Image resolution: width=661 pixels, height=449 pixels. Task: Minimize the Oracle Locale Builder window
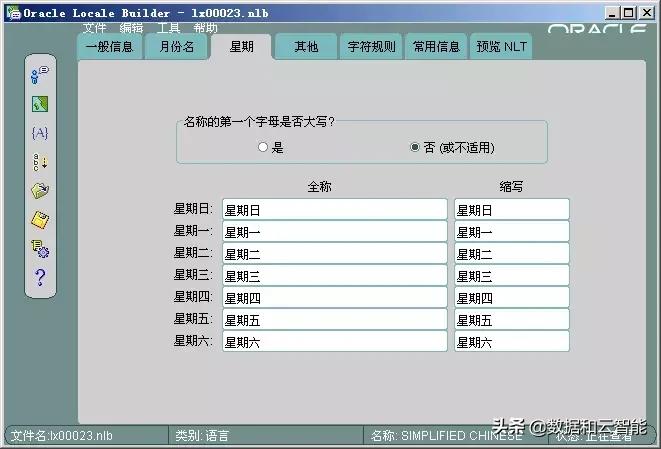click(612, 13)
